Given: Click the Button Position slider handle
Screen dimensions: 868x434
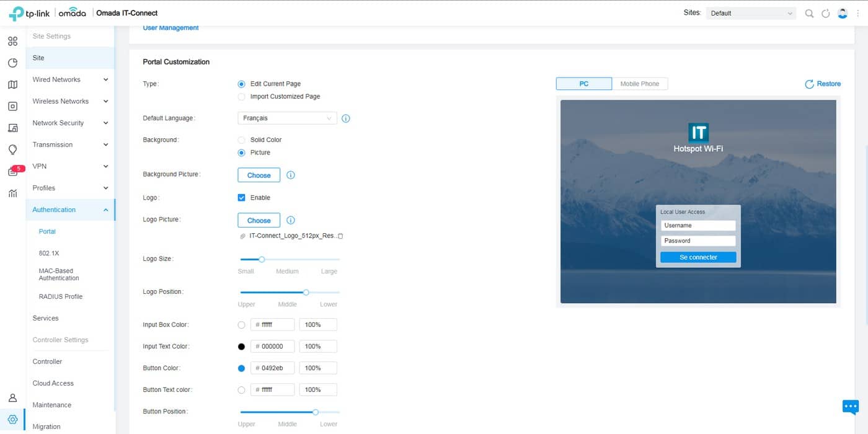Looking at the screenshot, I should [x=316, y=412].
